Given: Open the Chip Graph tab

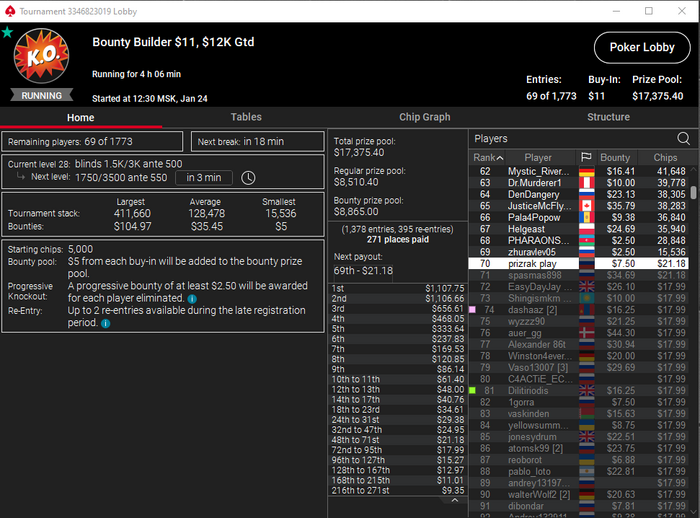Looking at the screenshot, I should pyautogui.click(x=425, y=117).
